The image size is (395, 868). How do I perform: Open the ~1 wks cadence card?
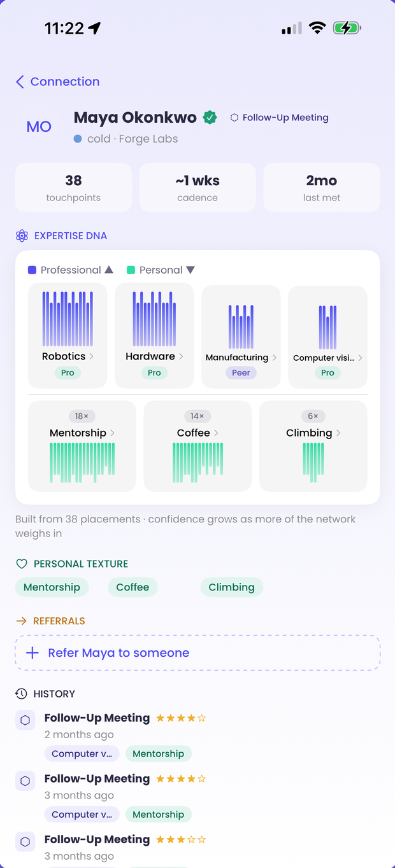(197, 187)
